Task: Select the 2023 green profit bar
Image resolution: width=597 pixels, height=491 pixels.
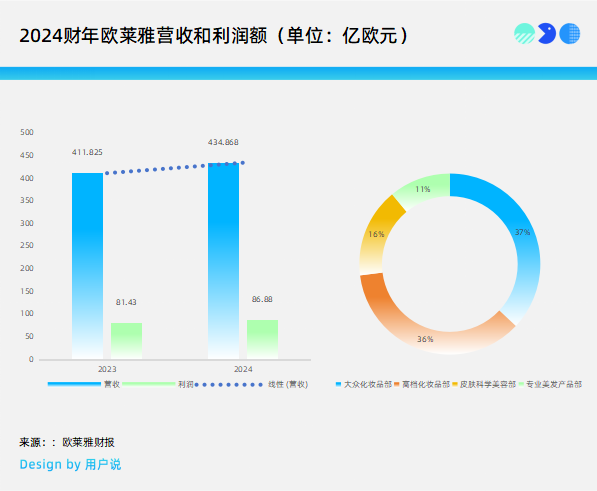Action: click(126, 341)
